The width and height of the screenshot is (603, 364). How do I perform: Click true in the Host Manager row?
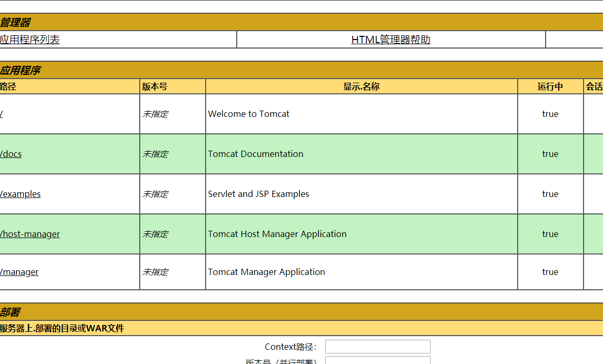coord(550,234)
